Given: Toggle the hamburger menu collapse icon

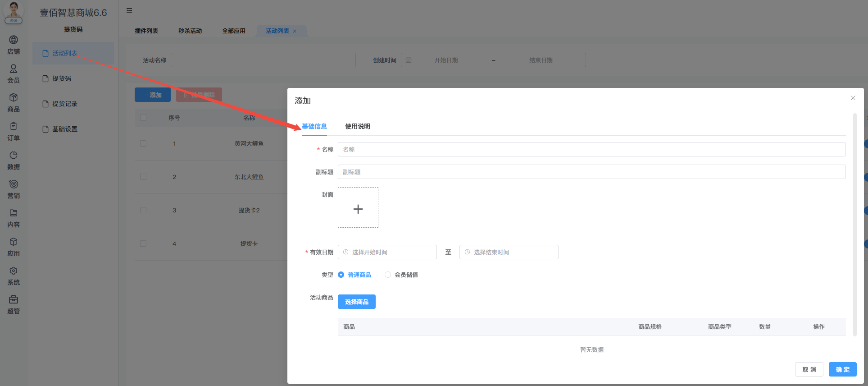Looking at the screenshot, I should pos(129,10).
